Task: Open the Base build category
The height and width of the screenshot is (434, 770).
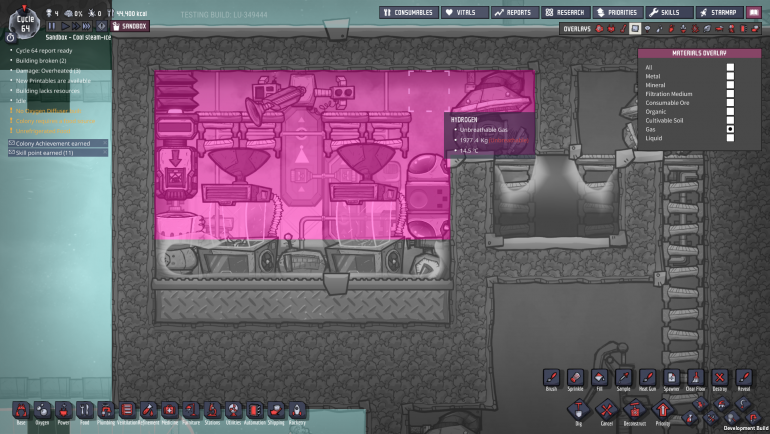Action: tap(21, 410)
